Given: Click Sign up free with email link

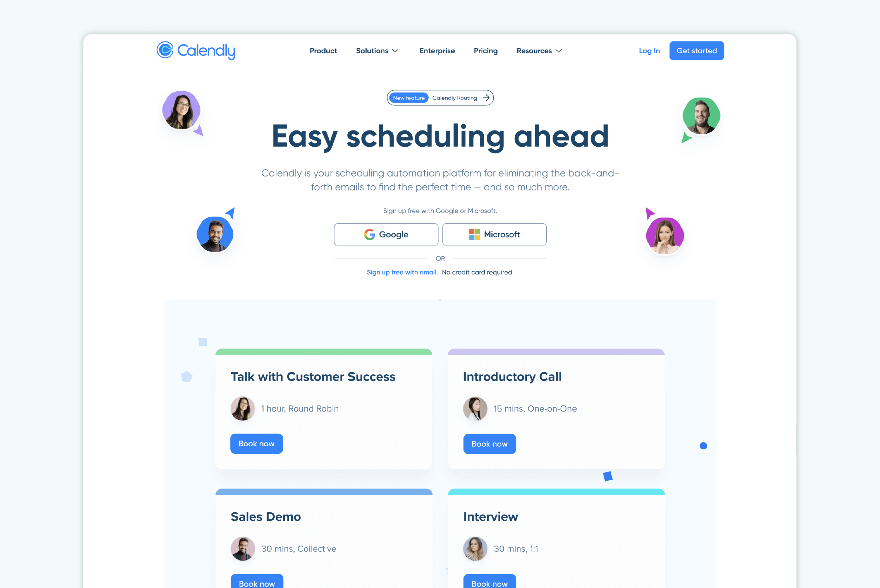Looking at the screenshot, I should pos(402,272).
